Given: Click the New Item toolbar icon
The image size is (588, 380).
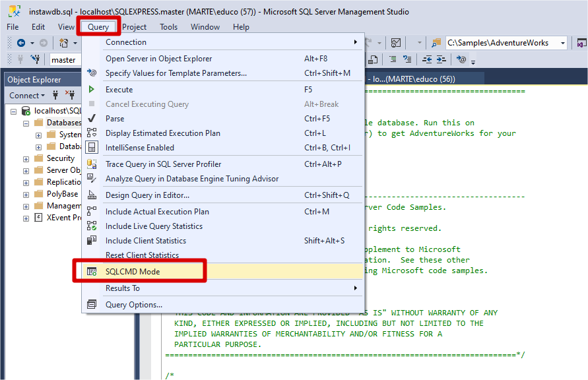Looking at the screenshot, I should (x=64, y=43).
